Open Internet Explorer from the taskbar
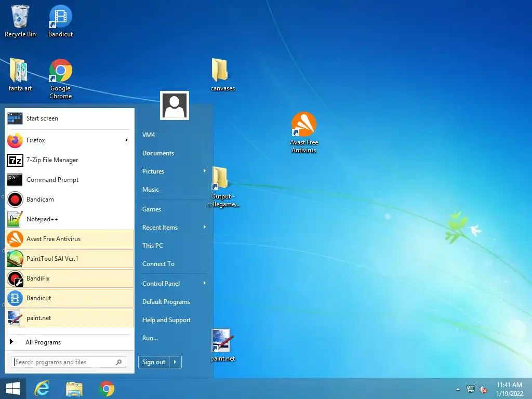This screenshot has width=532, height=399. 42,389
